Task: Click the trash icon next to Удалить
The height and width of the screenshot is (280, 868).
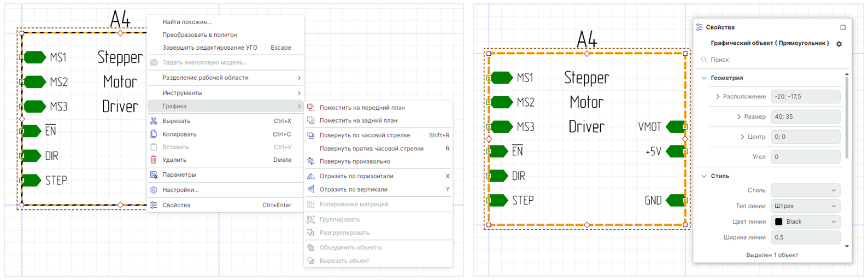Action: pos(154,160)
